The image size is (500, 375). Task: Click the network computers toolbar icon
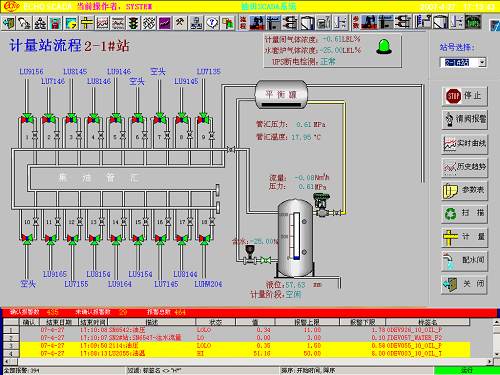point(196,23)
